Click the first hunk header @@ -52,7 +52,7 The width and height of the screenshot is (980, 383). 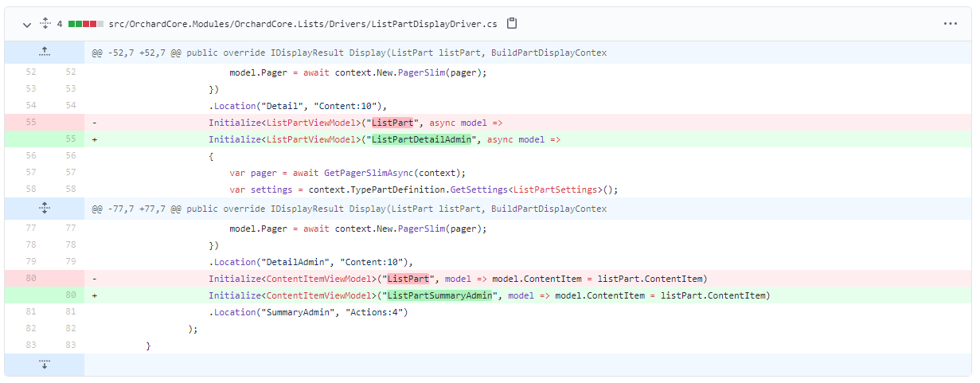[x=349, y=53]
